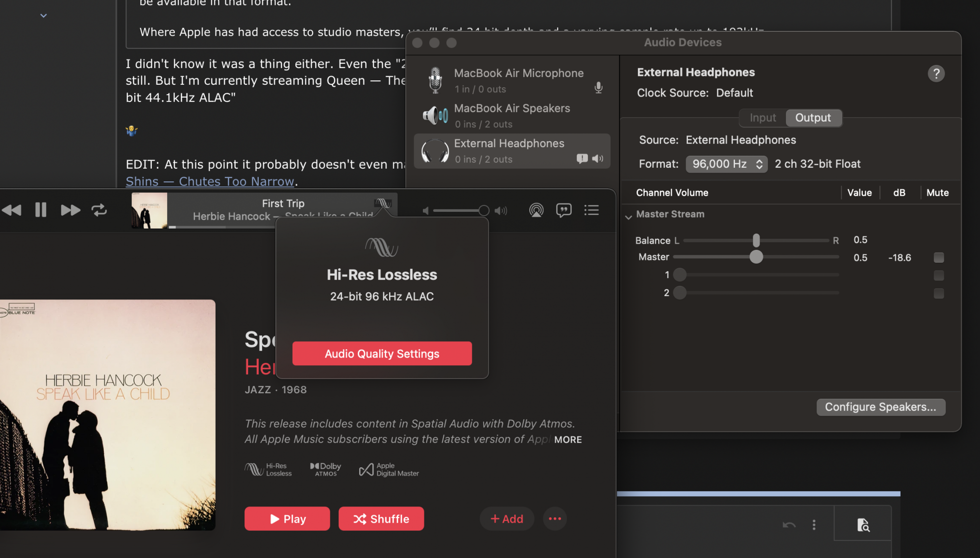The width and height of the screenshot is (980, 558).
Task: Mute the Master channel checkbox
Action: pyautogui.click(x=938, y=257)
